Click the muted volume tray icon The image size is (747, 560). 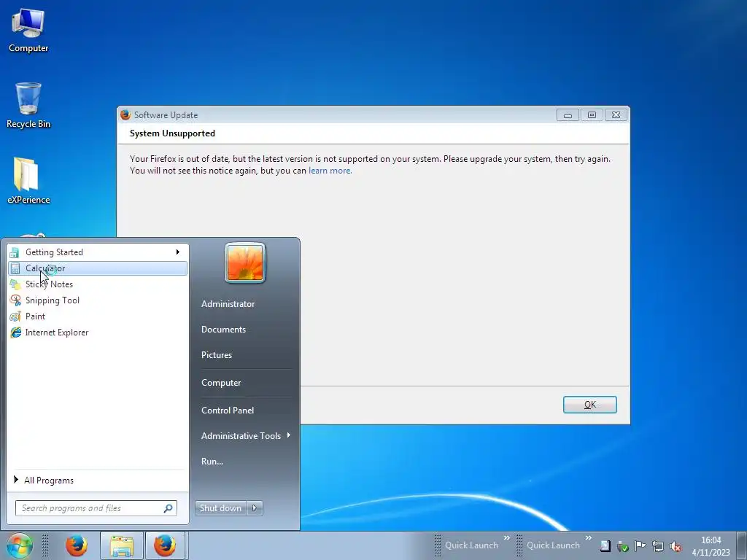675,547
